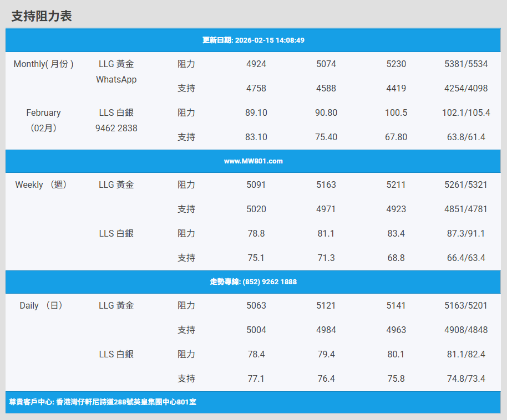The image size is (507, 420).
Task: Click the 9462 2838 WhatsApp number
Action: tap(116, 129)
